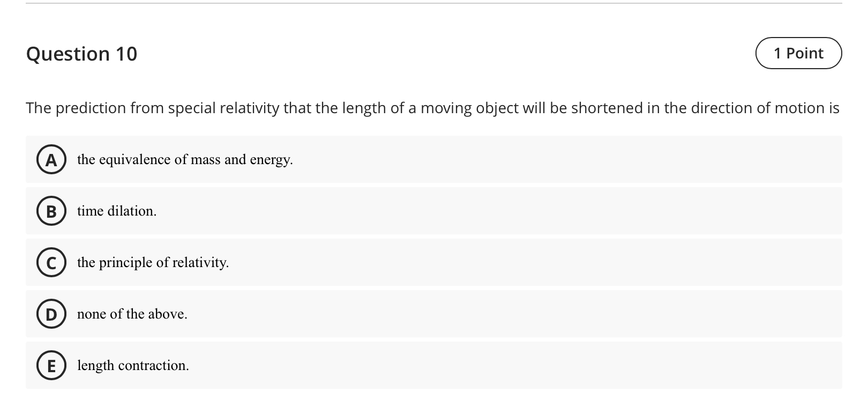Click the 1 Point badge
This screenshot has height=399, width=868.
pos(798,53)
